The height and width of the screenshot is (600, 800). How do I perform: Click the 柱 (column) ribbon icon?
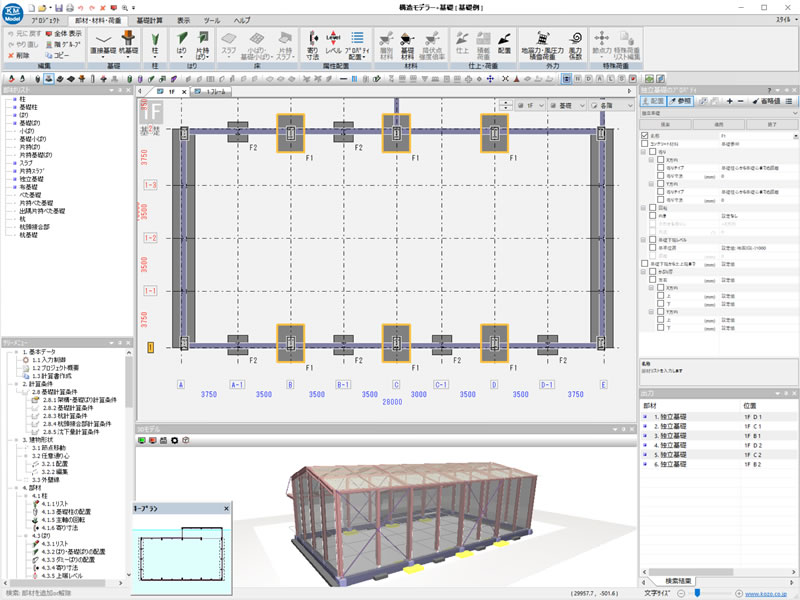click(155, 42)
